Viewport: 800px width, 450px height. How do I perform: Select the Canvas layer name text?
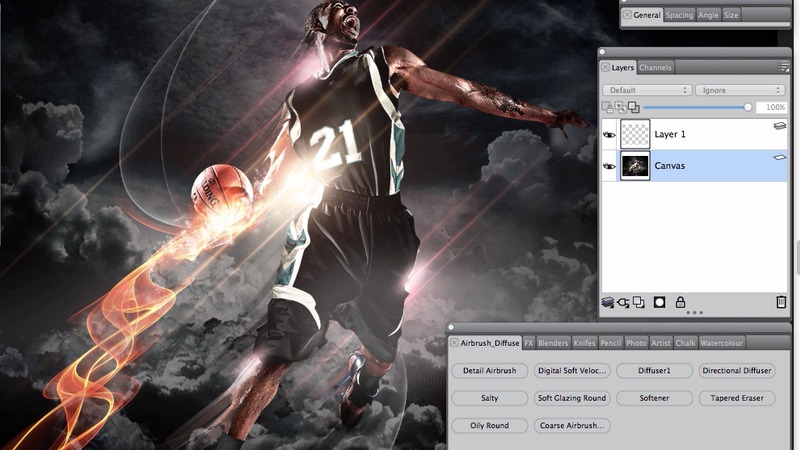(670, 166)
